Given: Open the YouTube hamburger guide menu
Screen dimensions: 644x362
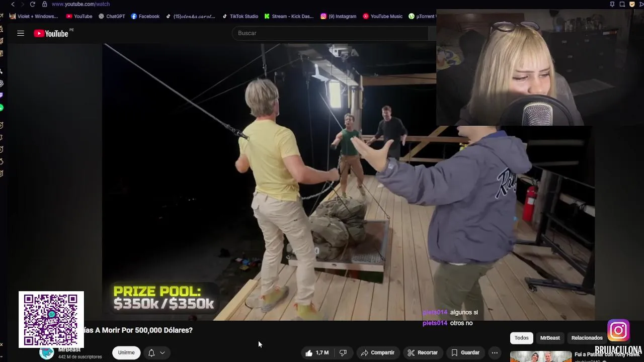Looking at the screenshot, I should click(21, 33).
